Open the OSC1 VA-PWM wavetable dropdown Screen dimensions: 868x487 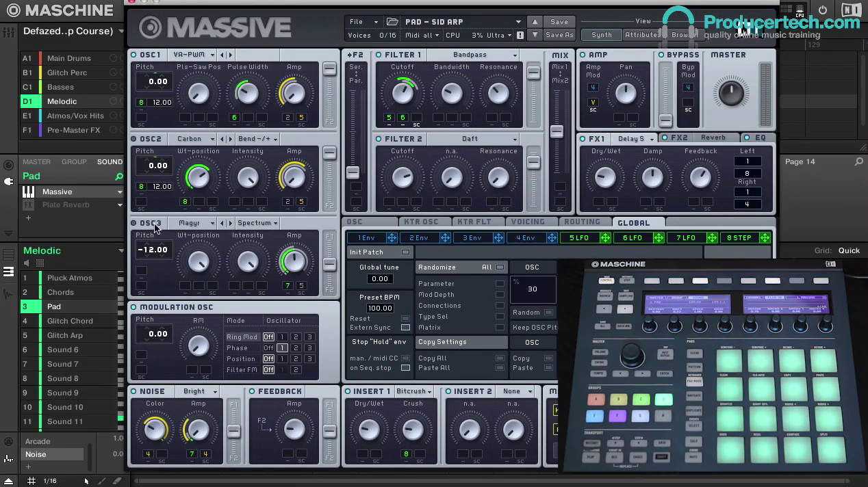tap(194, 55)
